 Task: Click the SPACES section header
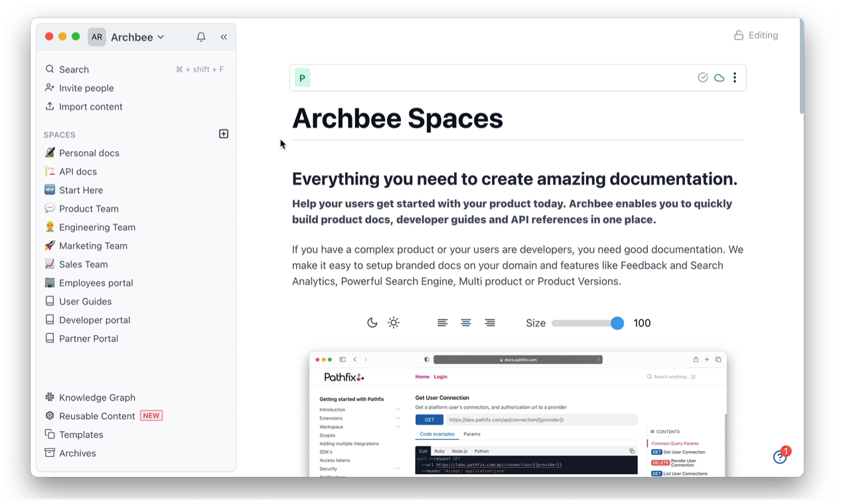pos(60,135)
